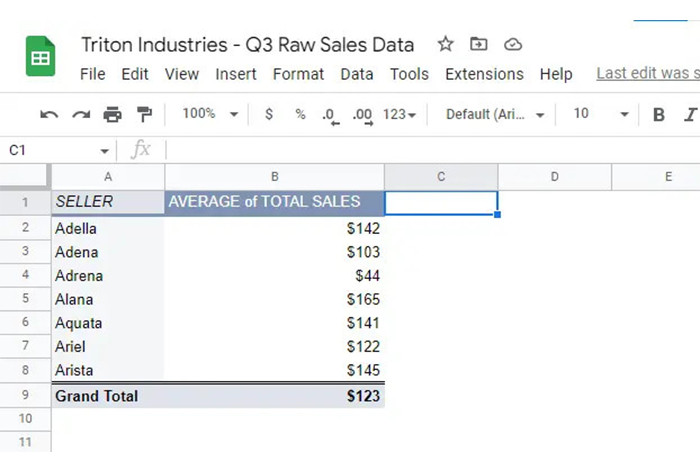
Task: Decrease decimal places button
Action: click(x=330, y=114)
